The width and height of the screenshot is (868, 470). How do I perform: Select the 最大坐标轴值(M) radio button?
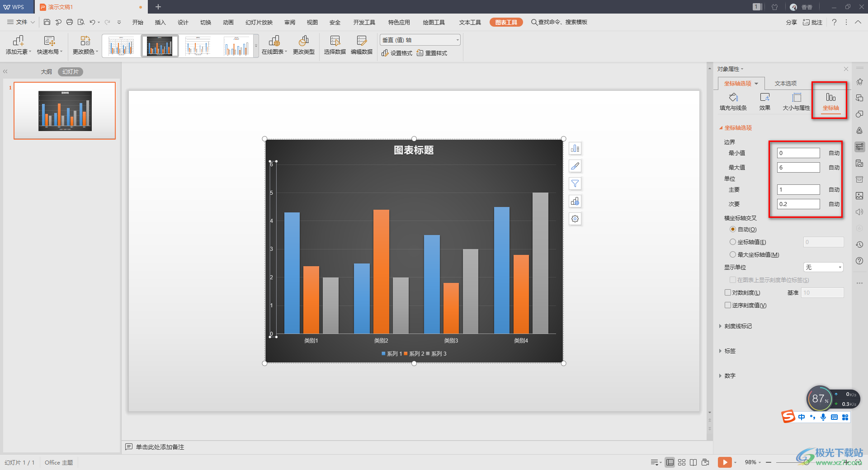coord(733,255)
